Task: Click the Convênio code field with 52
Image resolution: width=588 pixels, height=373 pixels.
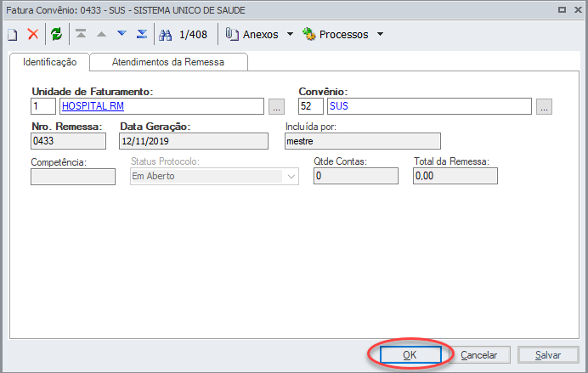Action: point(311,106)
